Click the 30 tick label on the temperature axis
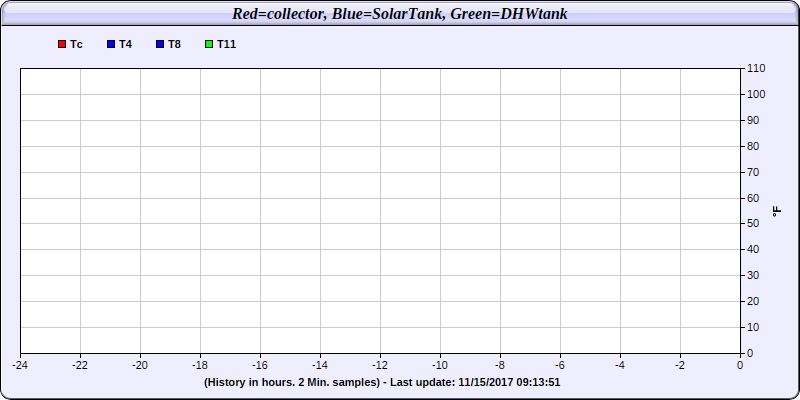The image size is (800, 400). [753, 276]
